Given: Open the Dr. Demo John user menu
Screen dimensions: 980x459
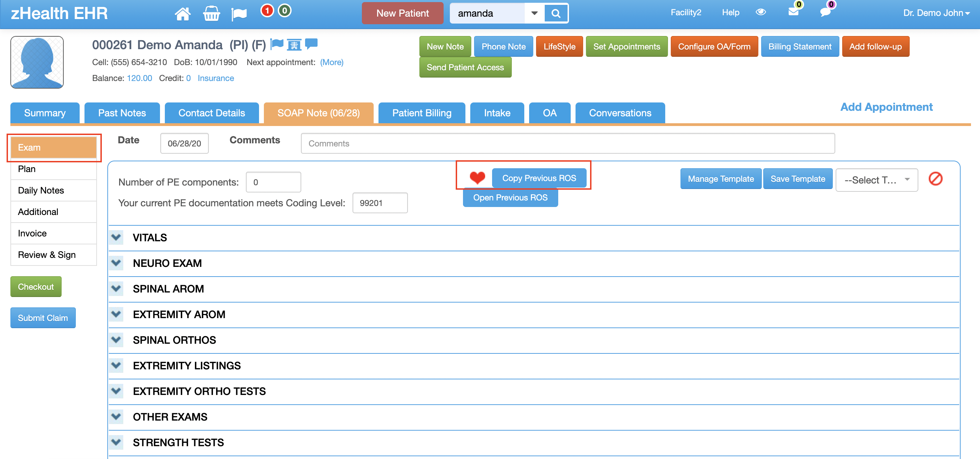Looking at the screenshot, I should (936, 13).
